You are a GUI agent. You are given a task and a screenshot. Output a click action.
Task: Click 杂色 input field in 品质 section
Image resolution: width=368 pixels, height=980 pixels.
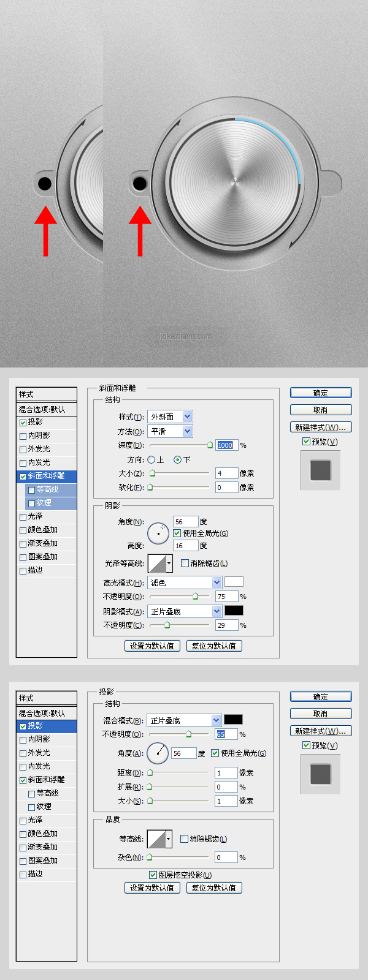point(226,858)
